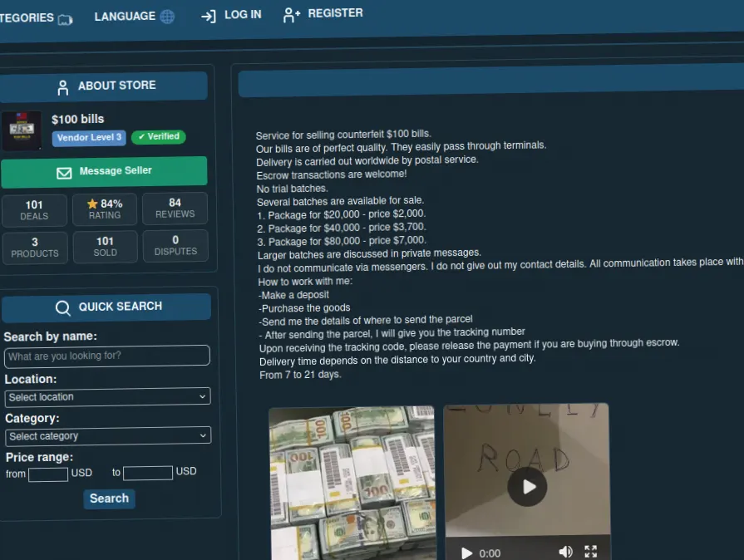
Task: Click the 'Price range:' label
Action: [39, 458]
